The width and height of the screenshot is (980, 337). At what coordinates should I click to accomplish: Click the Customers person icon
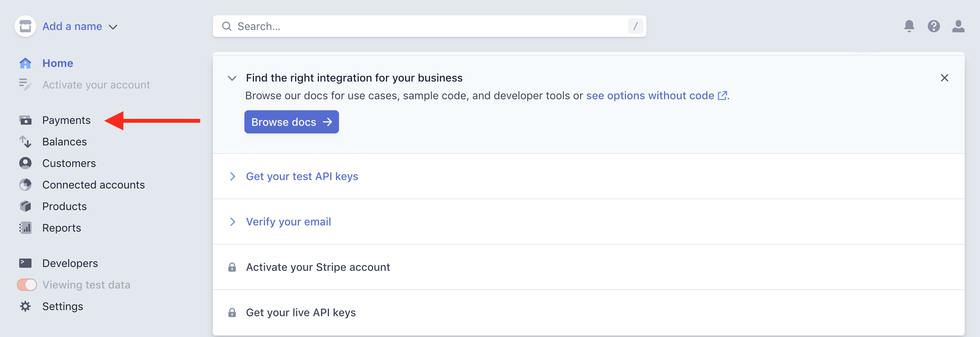click(x=25, y=163)
